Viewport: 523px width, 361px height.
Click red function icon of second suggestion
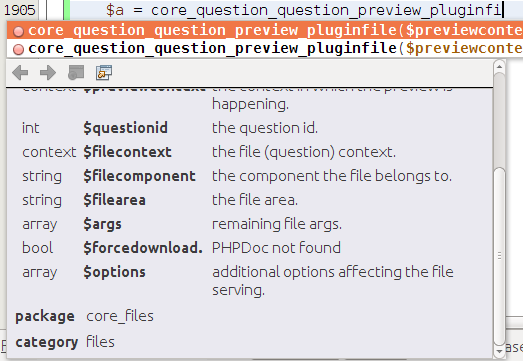18,49
